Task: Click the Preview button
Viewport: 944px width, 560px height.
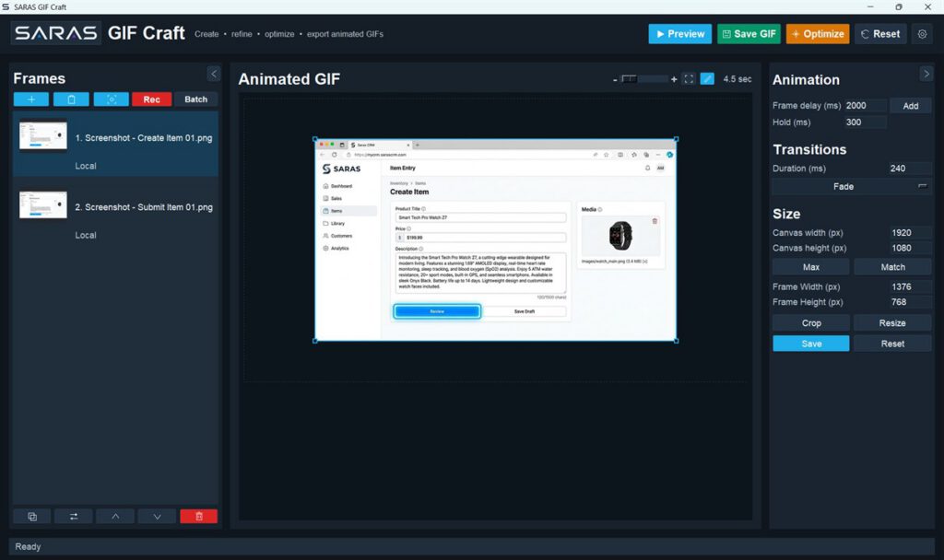Action: [680, 34]
